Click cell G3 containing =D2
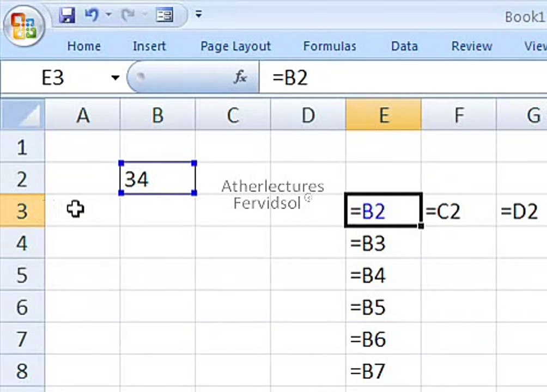This screenshot has height=392, width=547. 522,211
